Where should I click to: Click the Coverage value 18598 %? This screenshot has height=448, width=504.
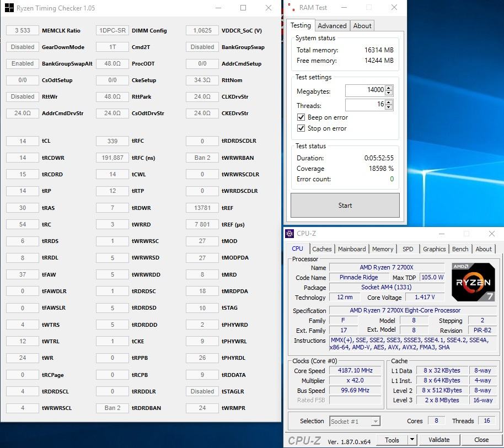tap(381, 168)
